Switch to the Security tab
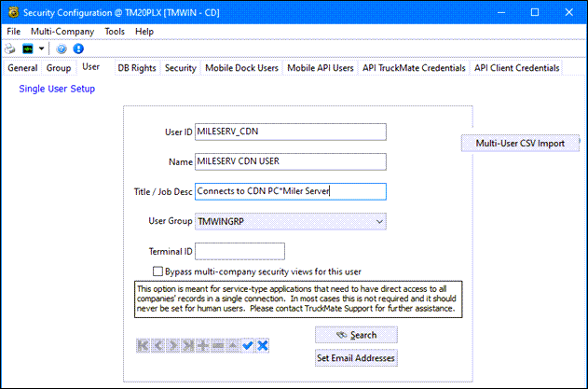This screenshot has height=389, width=588. point(181,68)
